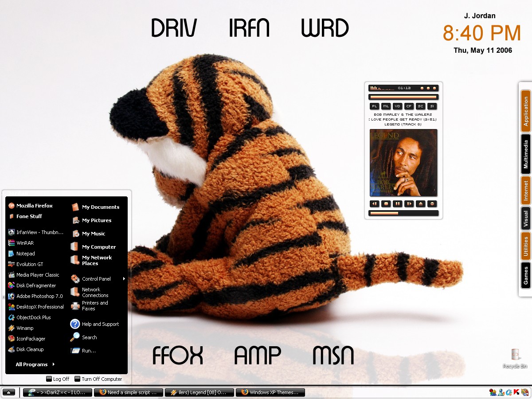Screen dimensions: 532x399
Task: Switch to the DarkZ messenger taskbar window
Action: coord(58,392)
